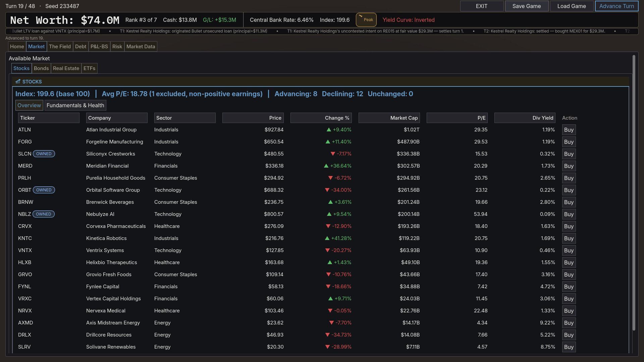
Task: Click the Yield Curve: Inverted label
Action: (409, 20)
